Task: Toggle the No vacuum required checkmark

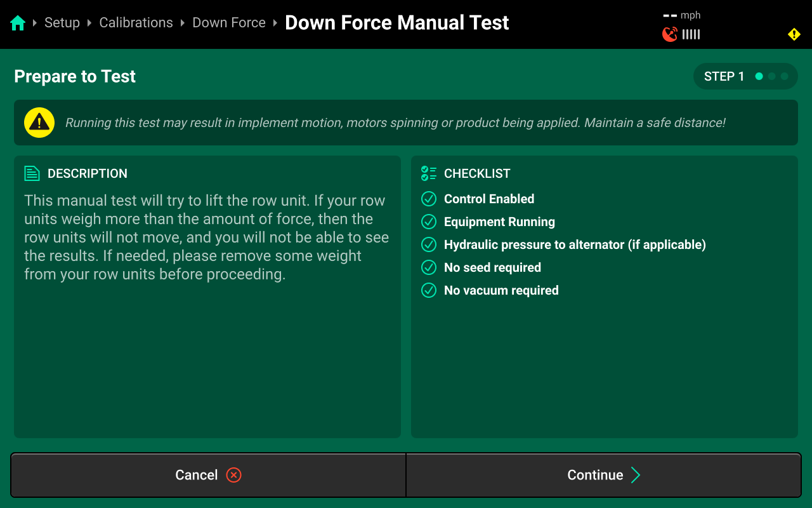Action: tap(428, 290)
